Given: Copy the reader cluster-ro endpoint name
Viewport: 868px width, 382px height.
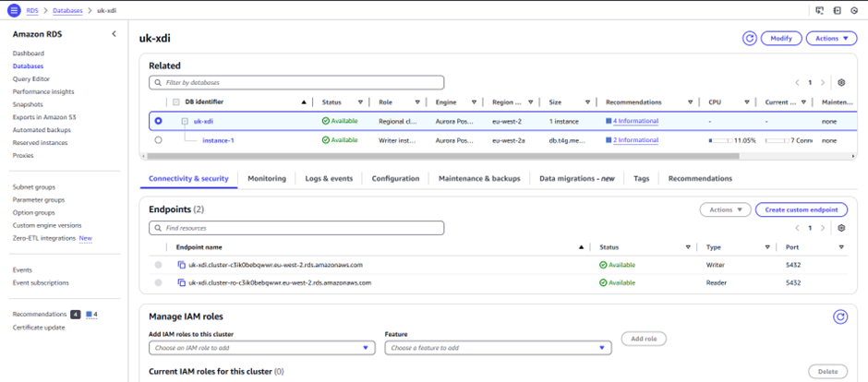Looking at the screenshot, I should 181,282.
